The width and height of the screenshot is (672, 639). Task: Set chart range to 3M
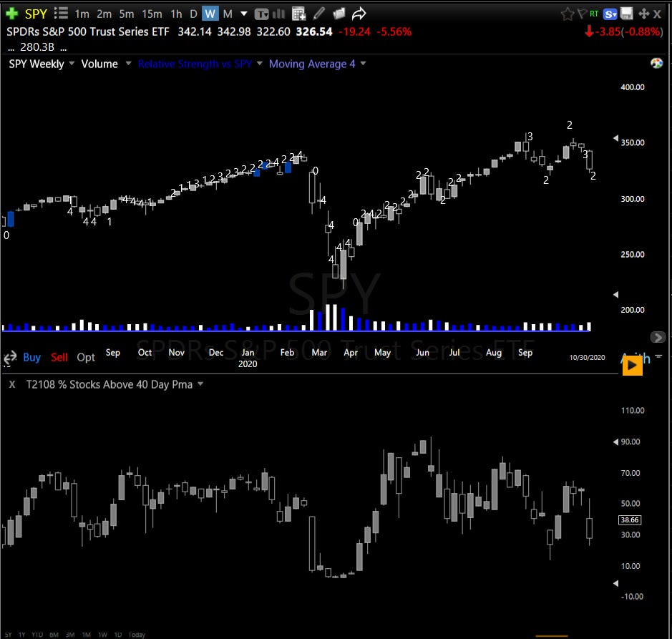click(x=70, y=635)
